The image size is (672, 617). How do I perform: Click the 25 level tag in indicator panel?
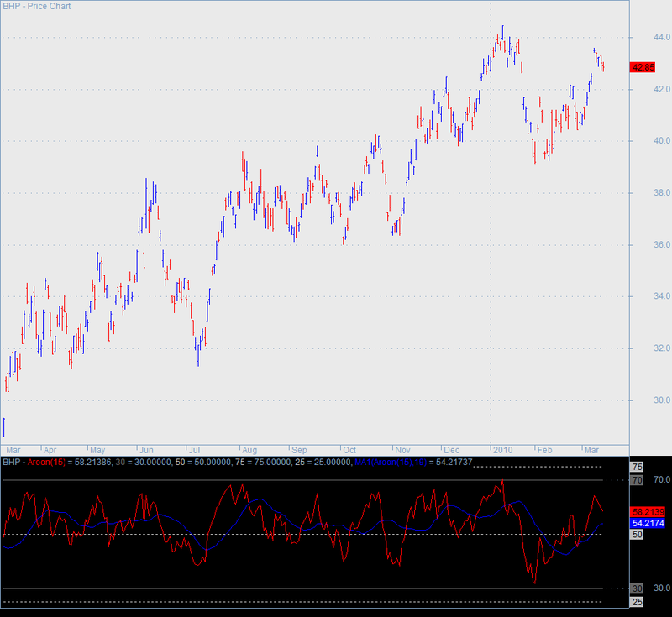[x=638, y=602]
